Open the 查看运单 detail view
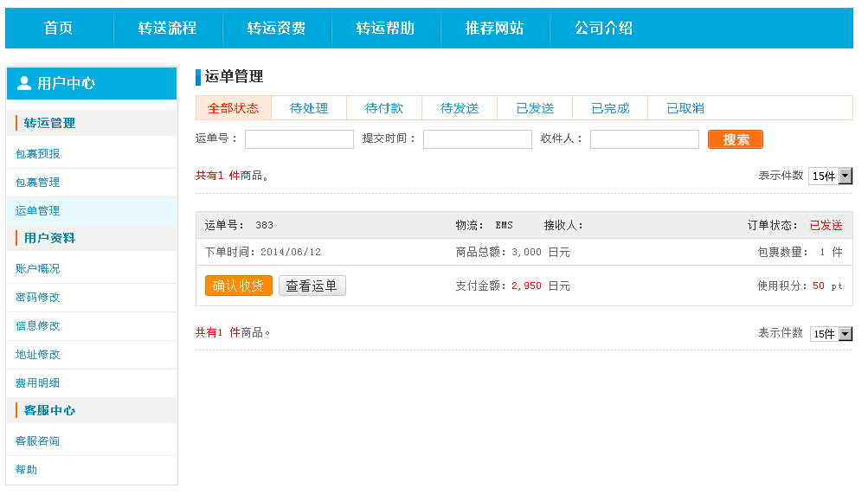Viewport: 868px width, 501px height. 313,285
